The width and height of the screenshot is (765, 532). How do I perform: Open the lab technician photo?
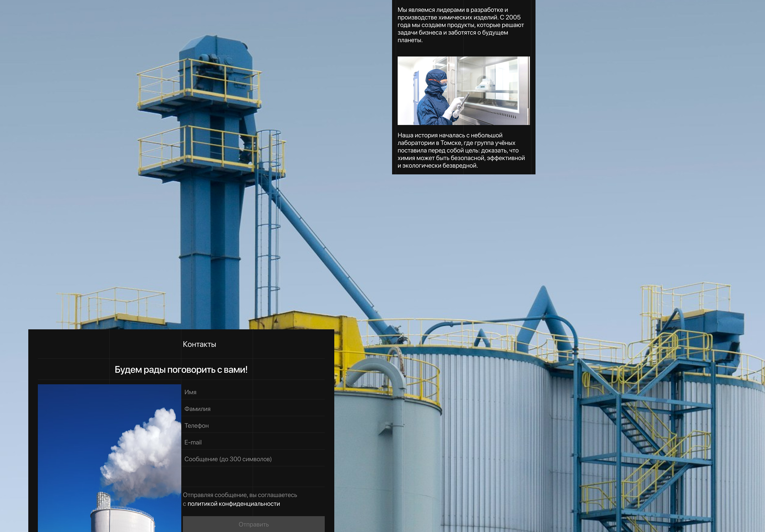(463, 91)
